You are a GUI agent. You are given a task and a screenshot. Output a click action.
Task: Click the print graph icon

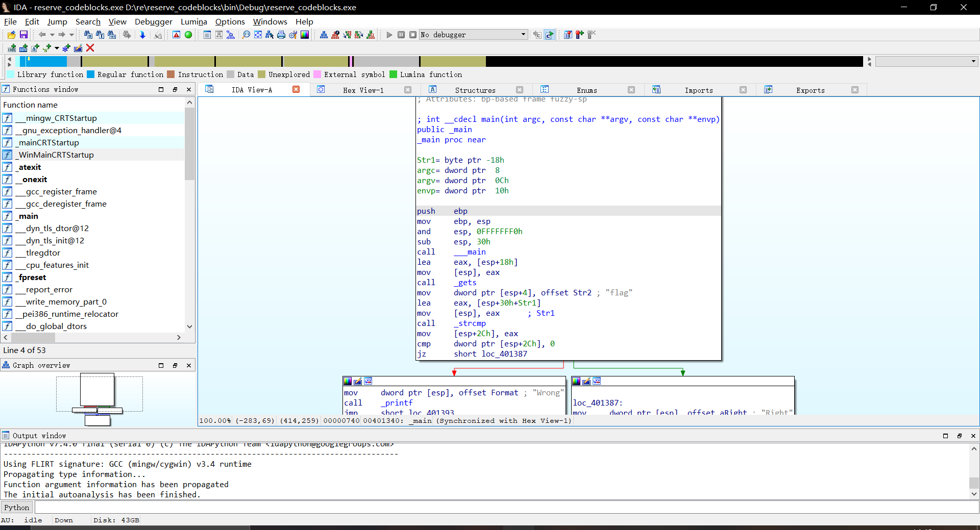281,35
